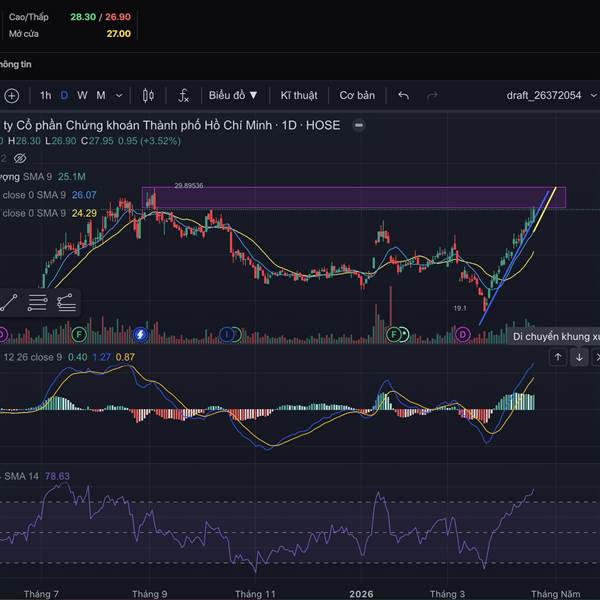
Task: Expand the timeframe dropdown chevron
Action: (119, 96)
